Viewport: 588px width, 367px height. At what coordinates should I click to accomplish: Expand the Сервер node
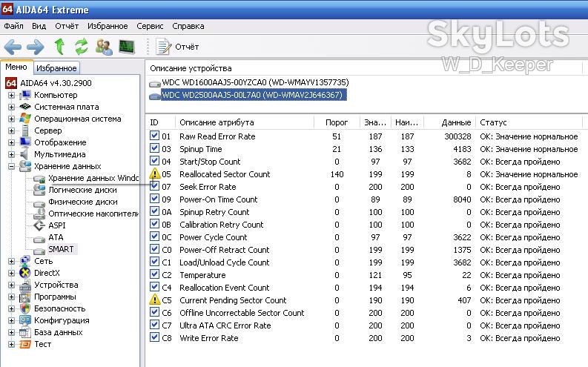[x=11, y=130]
